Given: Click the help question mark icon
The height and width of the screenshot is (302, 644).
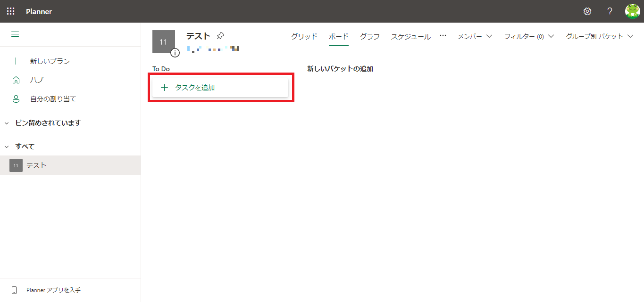Looking at the screenshot, I should pyautogui.click(x=610, y=11).
